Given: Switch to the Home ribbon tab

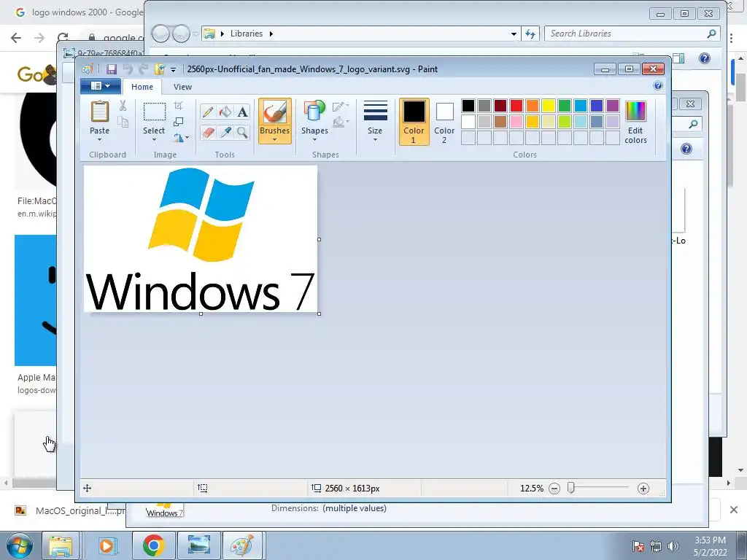Looking at the screenshot, I should [142, 87].
